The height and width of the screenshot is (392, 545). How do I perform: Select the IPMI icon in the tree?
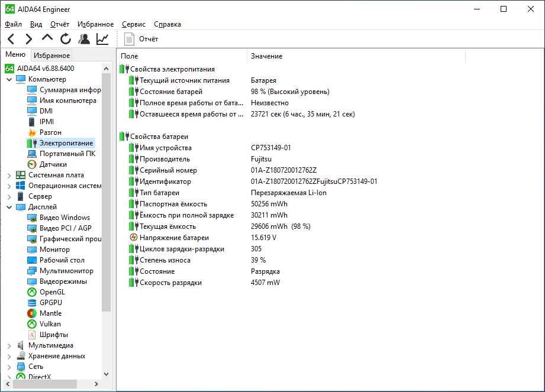click(32, 122)
